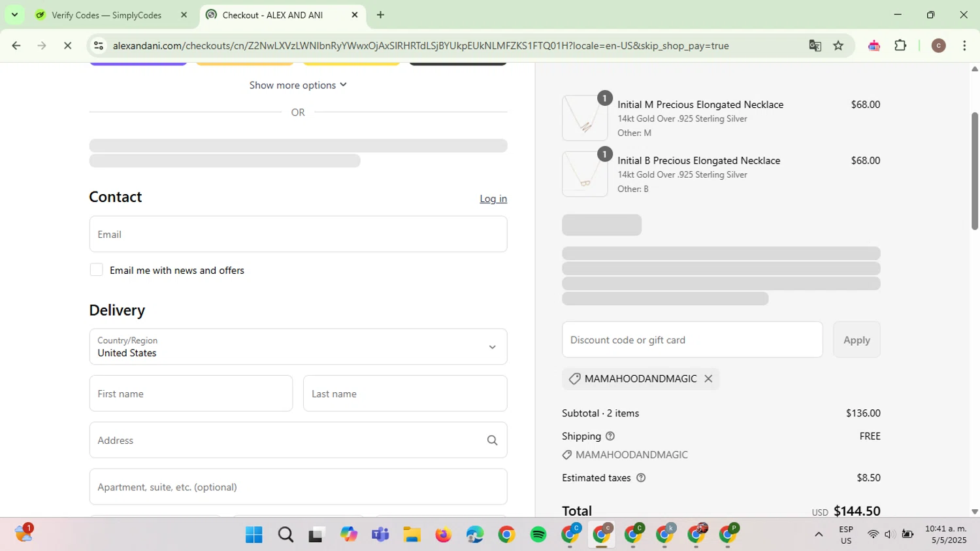Expand Show more options
Screen dimensions: 980x551
click(298, 85)
